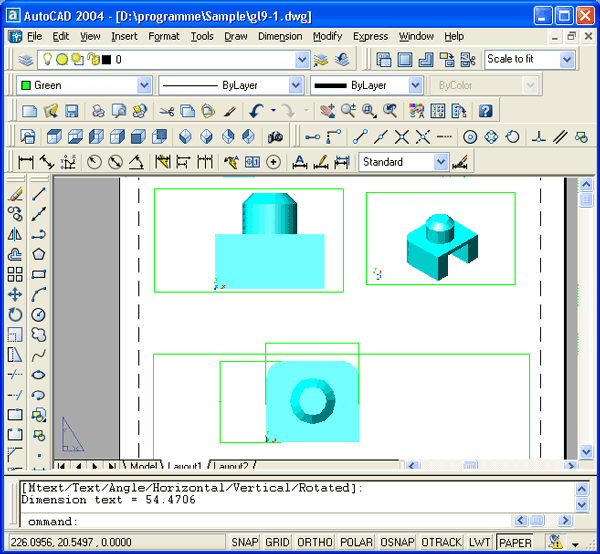Toggle ORTHO mode on status bar
The image size is (600, 554).
pos(315,542)
